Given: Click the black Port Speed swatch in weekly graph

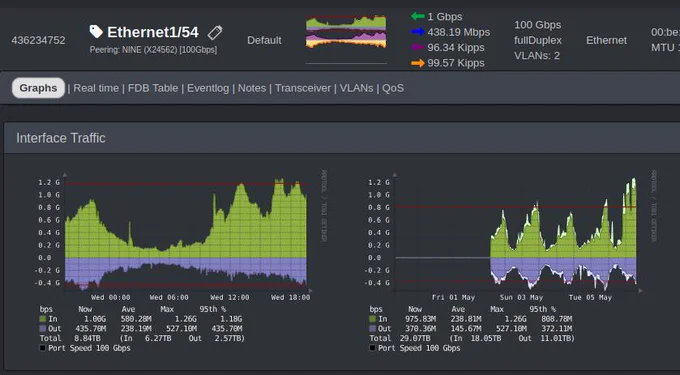Looking at the screenshot, I should pos(372,348).
